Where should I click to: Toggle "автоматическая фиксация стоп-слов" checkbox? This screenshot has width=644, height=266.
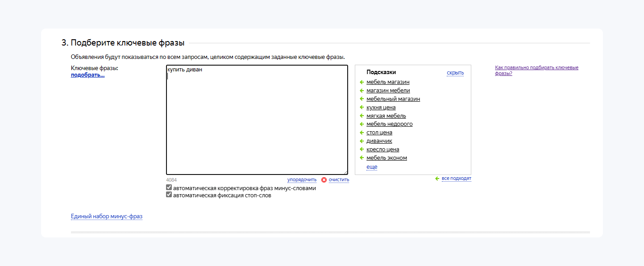[169, 195]
